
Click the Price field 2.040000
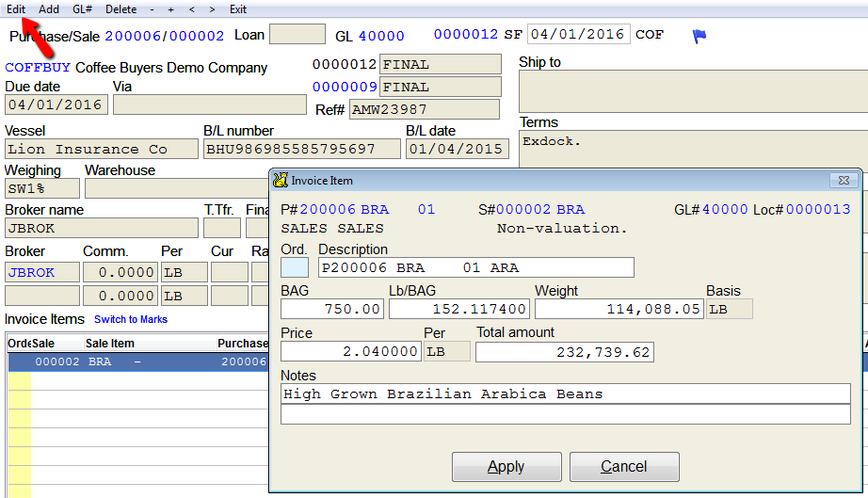pyautogui.click(x=351, y=351)
